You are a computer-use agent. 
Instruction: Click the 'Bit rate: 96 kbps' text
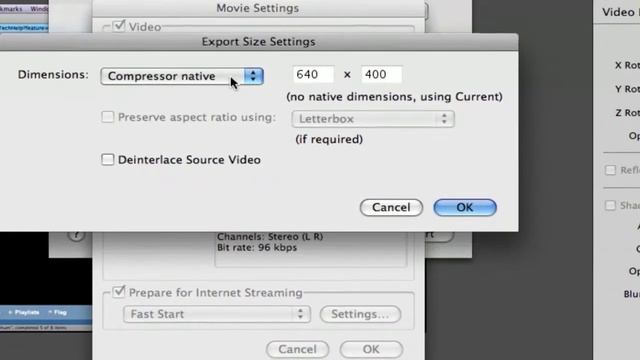257,247
